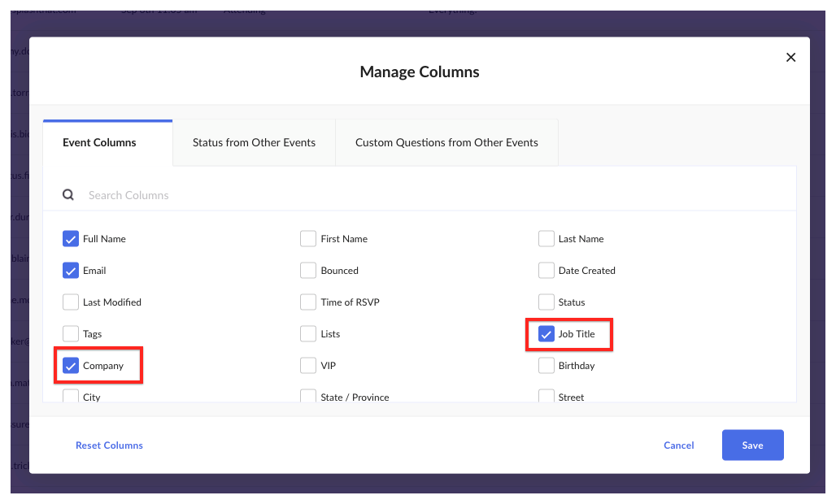This screenshot has width=836, height=504.
Task: Tick the Tags checkbox
Action: [x=71, y=334]
